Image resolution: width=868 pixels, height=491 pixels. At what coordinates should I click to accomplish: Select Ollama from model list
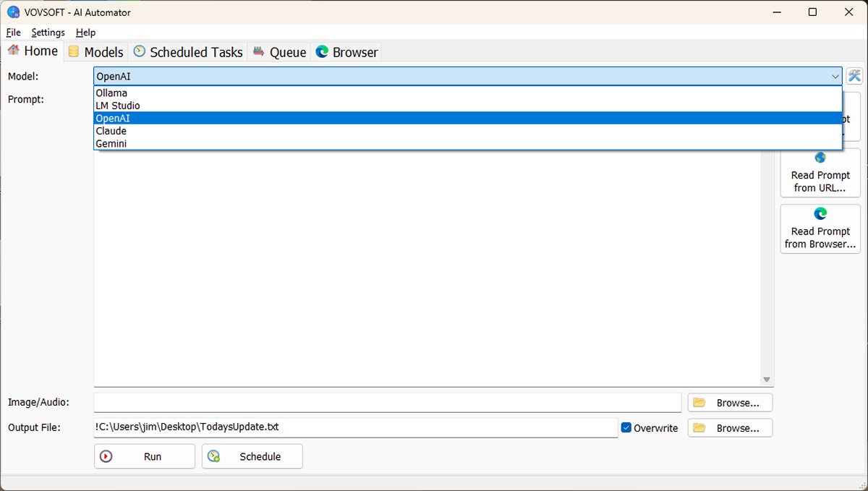[468, 93]
